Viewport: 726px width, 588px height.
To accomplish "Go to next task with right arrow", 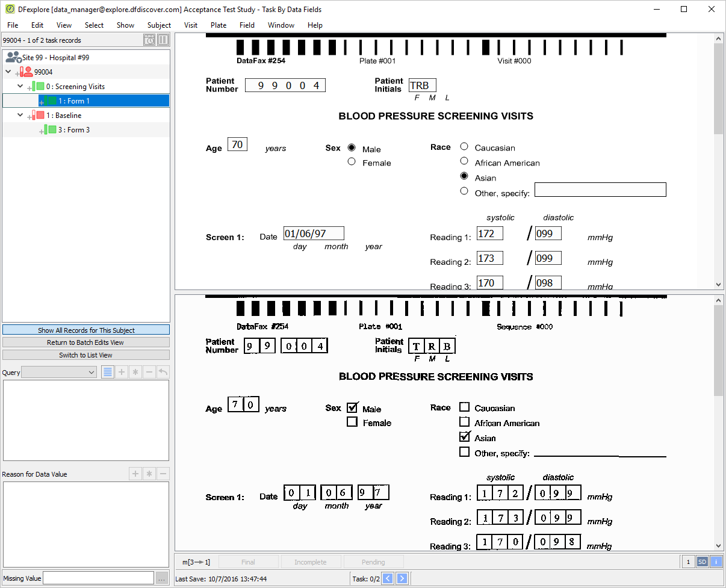I will tap(402, 579).
